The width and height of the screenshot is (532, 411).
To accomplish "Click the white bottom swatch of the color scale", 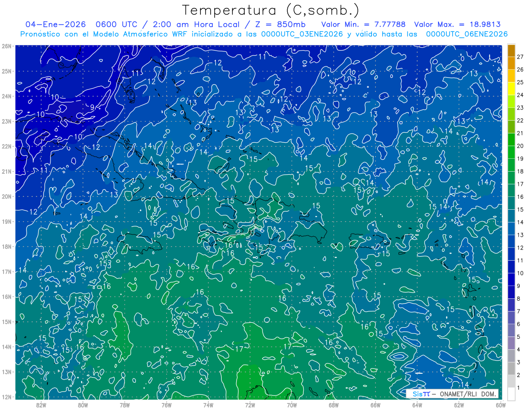I will pyautogui.click(x=511, y=394).
